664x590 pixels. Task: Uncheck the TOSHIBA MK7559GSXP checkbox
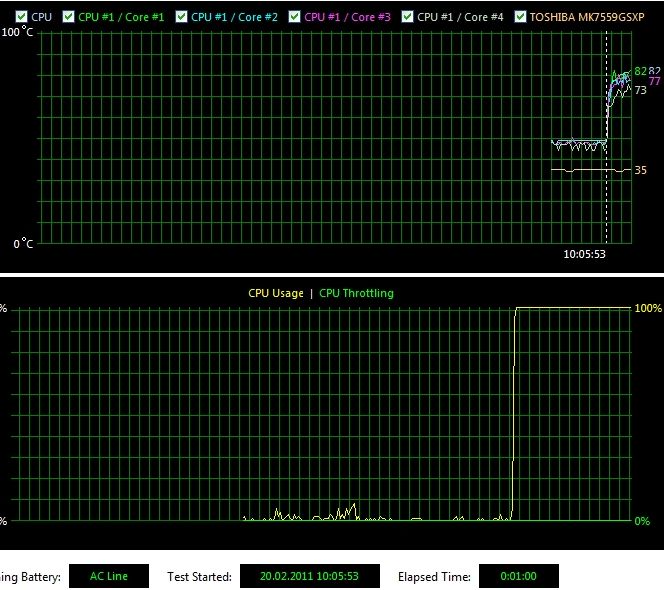520,17
